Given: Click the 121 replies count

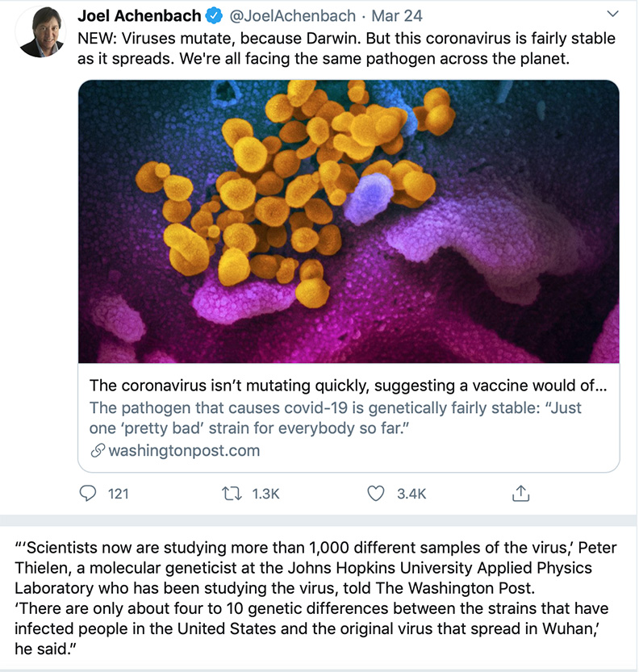Looking at the screenshot, I should (119, 494).
